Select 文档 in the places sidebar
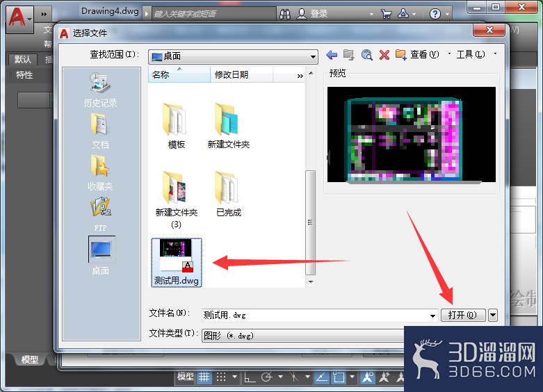 pyautogui.click(x=100, y=131)
